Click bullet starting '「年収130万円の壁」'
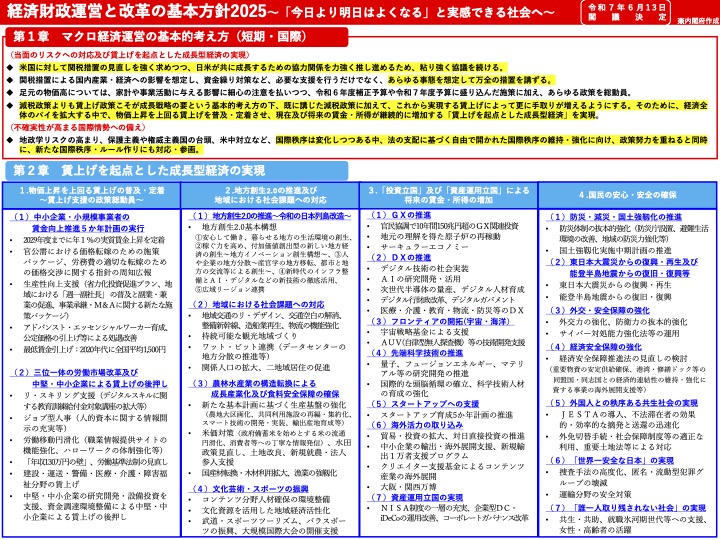The image size is (720, 540). (x=96, y=462)
